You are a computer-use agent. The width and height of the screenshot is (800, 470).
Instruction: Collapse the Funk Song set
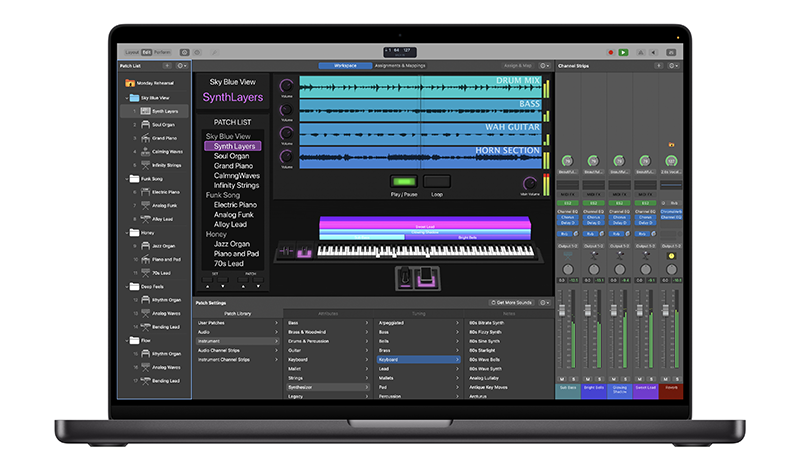point(121,178)
